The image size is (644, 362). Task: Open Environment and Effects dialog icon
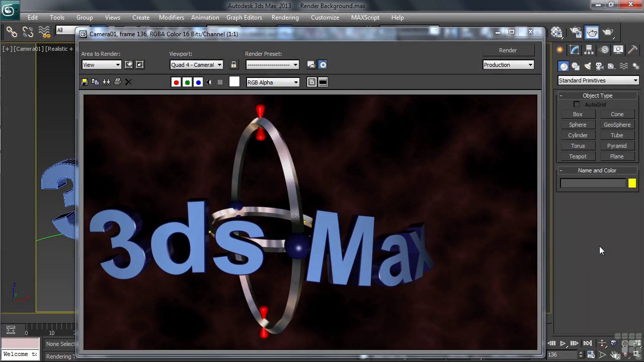coord(323,64)
